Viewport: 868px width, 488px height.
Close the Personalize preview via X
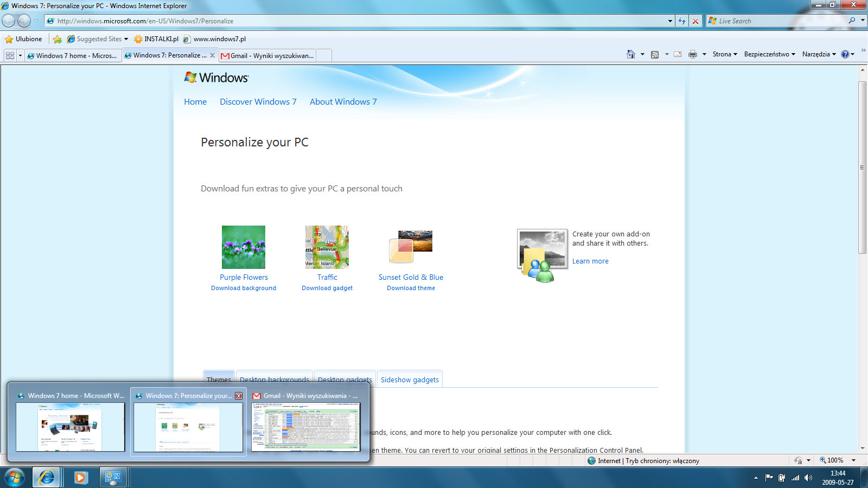[239, 396]
